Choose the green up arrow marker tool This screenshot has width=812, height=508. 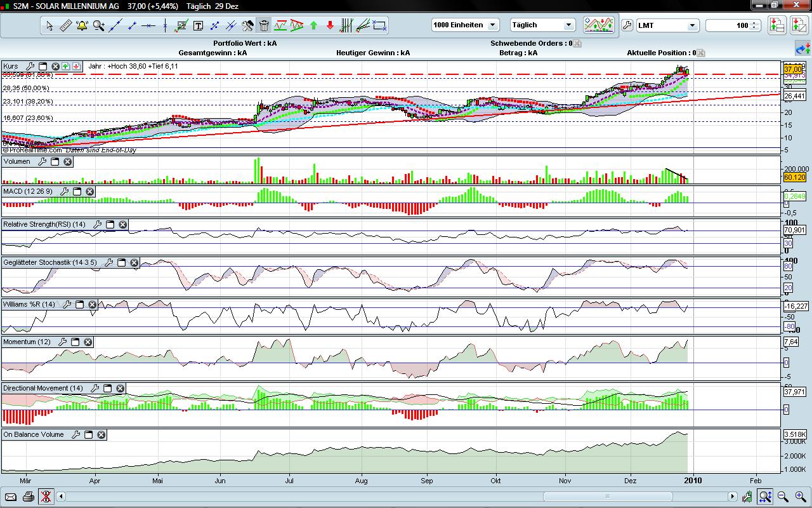(x=313, y=25)
